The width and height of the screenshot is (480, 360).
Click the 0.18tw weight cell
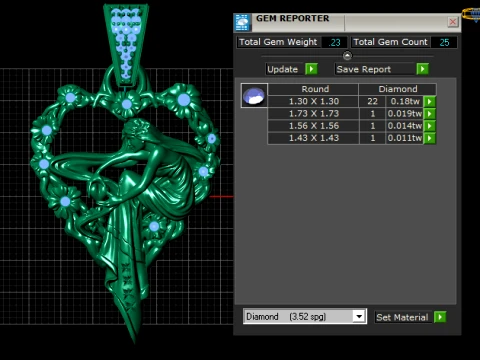click(x=405, y=101)
